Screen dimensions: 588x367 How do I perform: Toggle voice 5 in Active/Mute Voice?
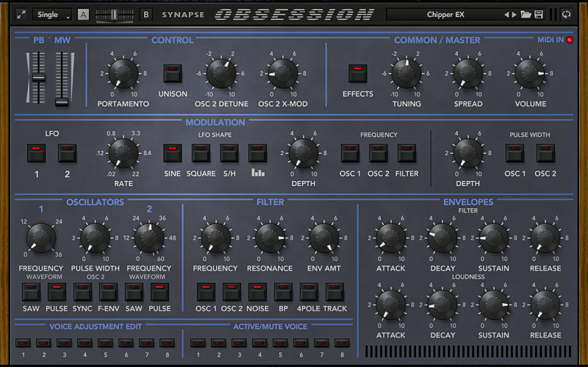tap(280, 343)
